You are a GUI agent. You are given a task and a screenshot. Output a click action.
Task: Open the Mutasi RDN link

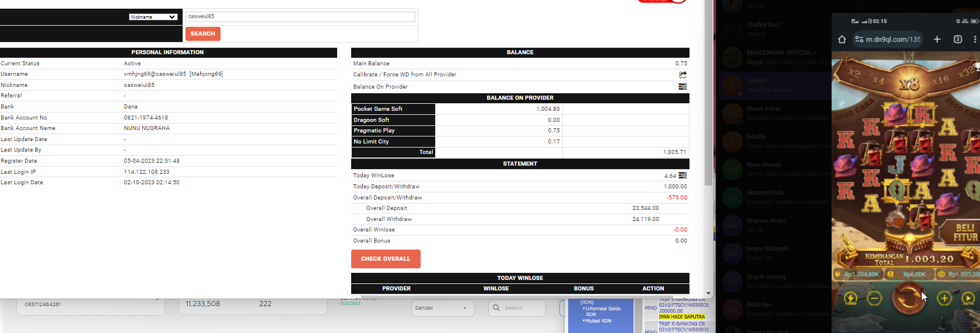(x=597, y=321)
